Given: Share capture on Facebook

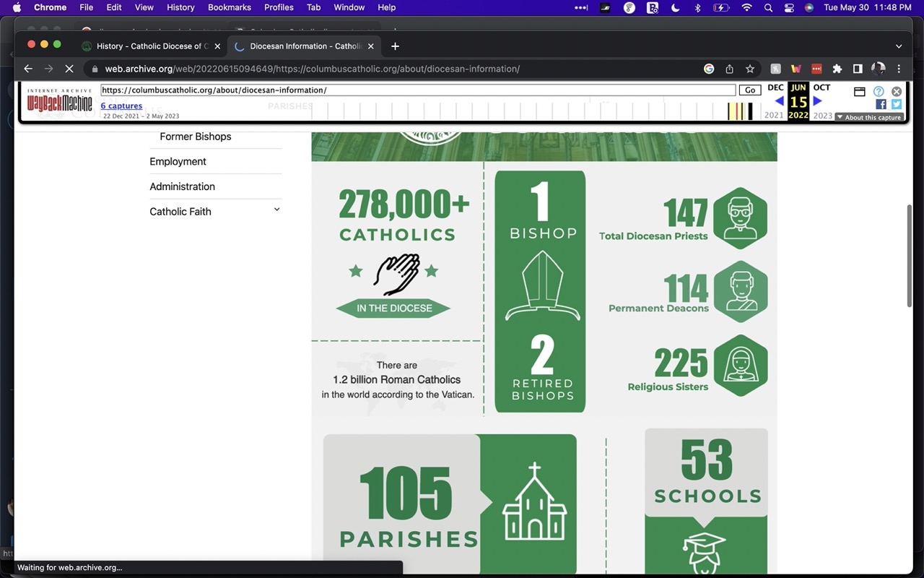Looking at the screenshot, I should (881, 105).
